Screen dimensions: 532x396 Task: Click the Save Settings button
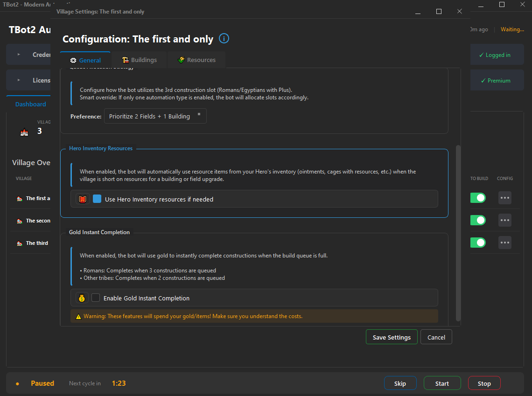(392, 337)
